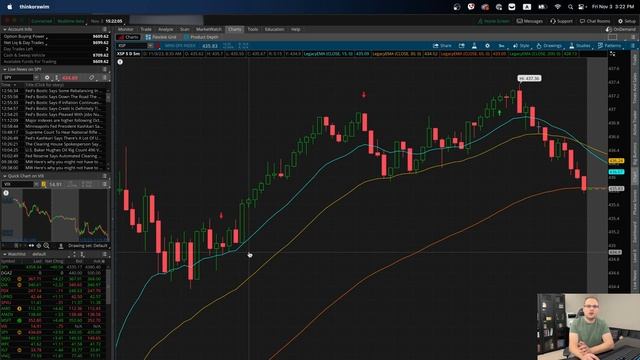Switch to the Tools tab
The height and width of the screenshot is (360, 640).
(253, 29)
